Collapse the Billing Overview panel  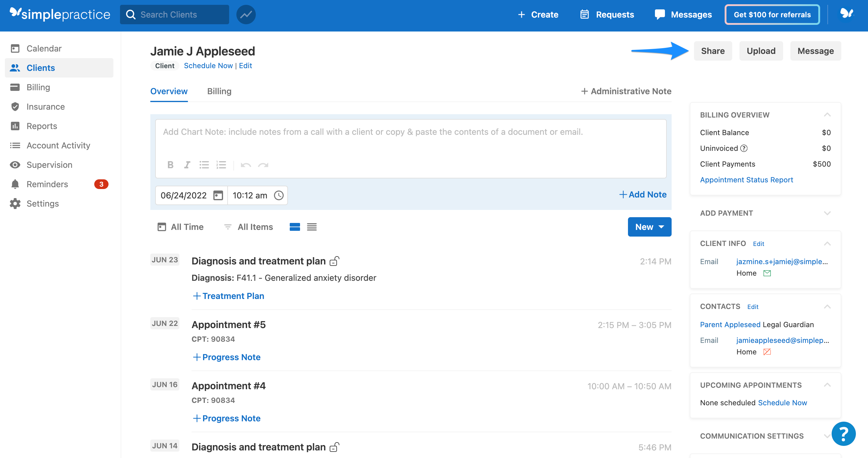tap(827, 115)
